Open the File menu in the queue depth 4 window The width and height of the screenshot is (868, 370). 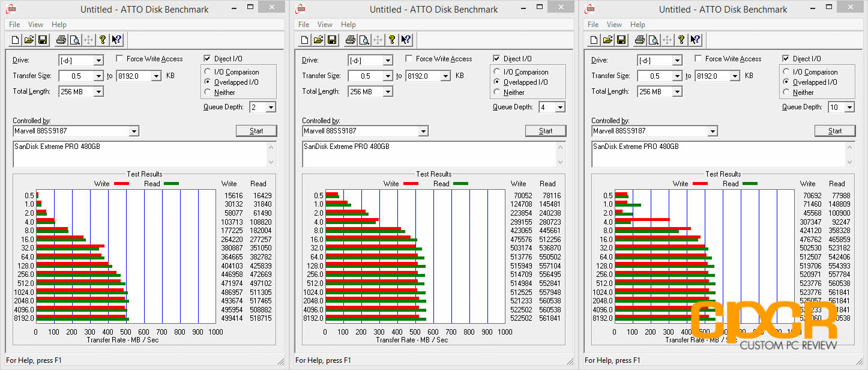point(304,25)
